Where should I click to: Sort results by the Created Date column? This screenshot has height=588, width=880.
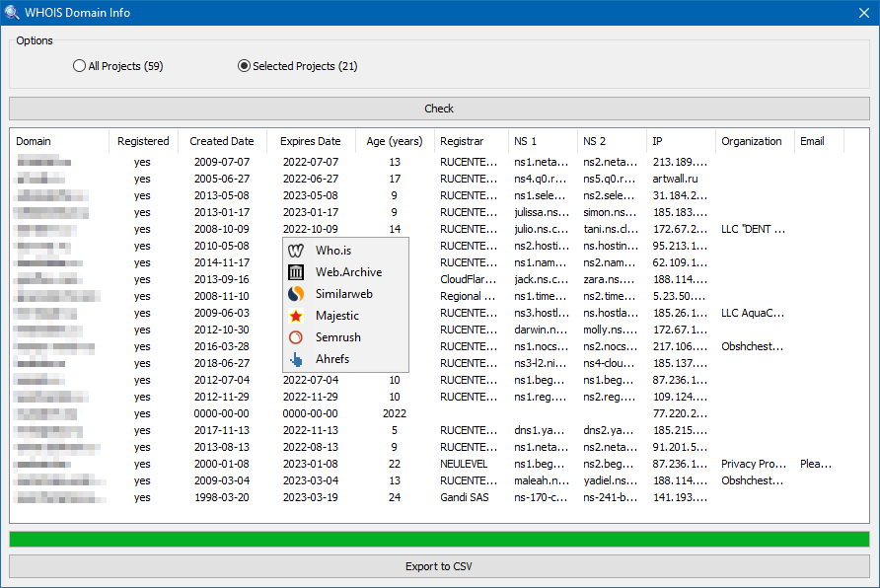tap(222, 141)
